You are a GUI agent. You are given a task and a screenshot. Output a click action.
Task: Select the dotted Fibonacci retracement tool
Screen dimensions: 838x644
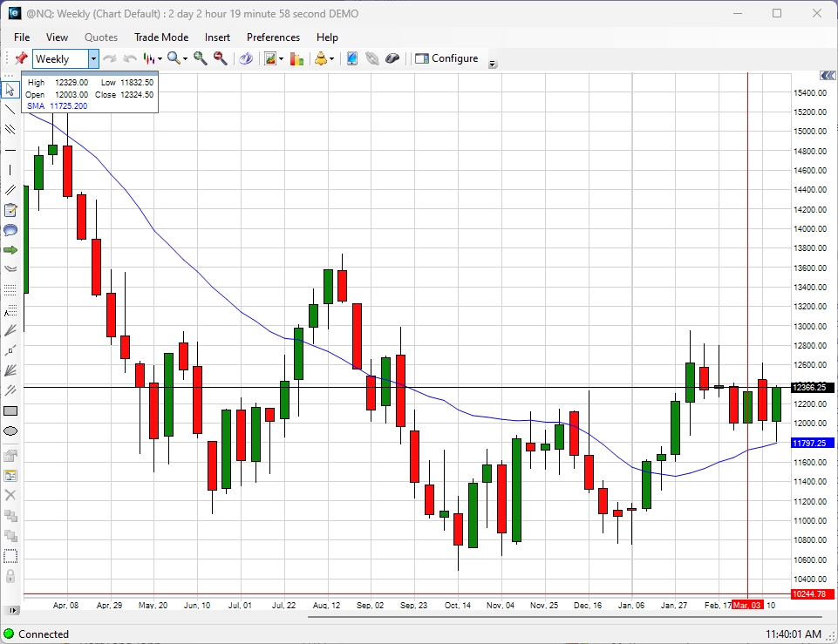point(10,289)
